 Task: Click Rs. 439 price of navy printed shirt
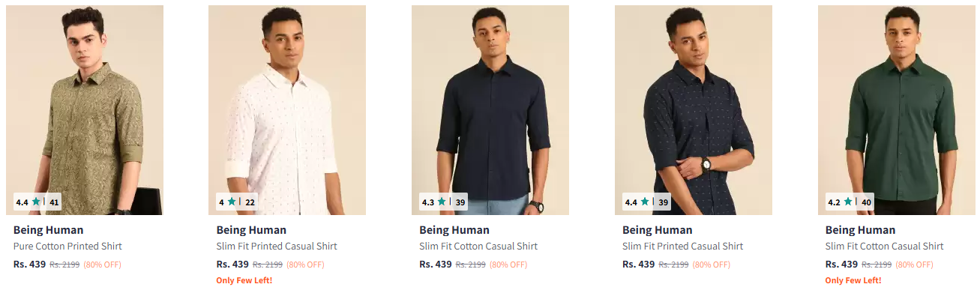pos(638,264)
